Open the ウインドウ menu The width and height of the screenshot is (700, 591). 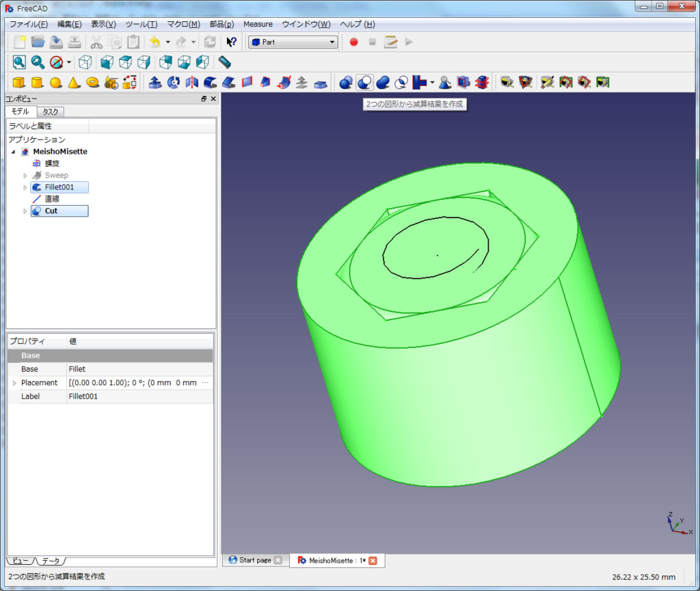306,24
